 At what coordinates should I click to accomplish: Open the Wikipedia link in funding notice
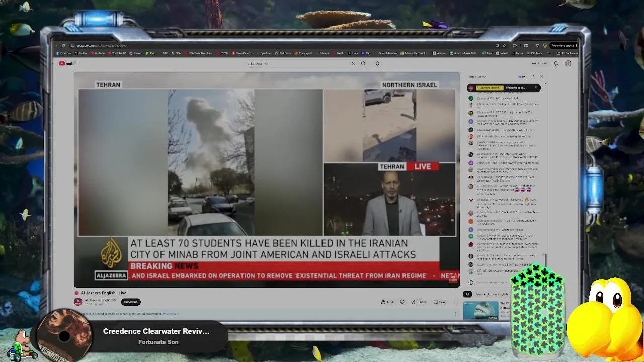click(171, 314)
